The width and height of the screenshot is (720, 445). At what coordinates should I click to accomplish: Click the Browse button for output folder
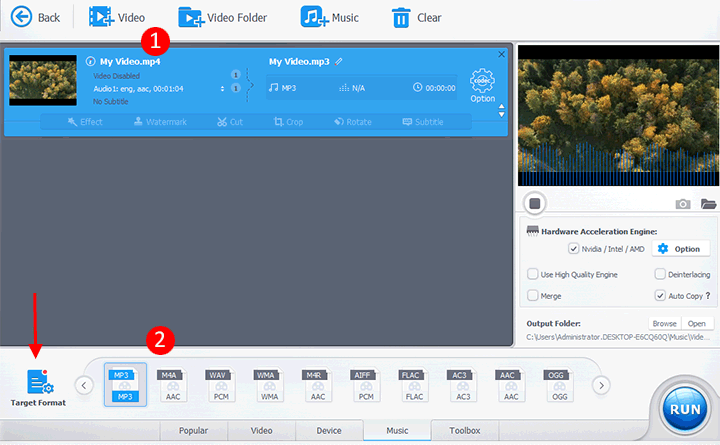(x=664, y=323)
